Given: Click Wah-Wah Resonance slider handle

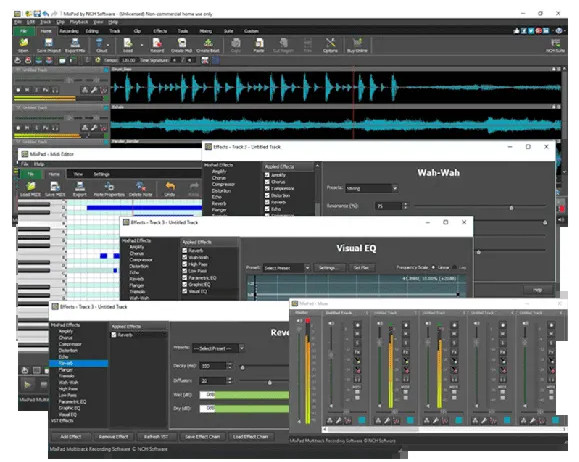Looking at the screenshot, I should 511,208.
